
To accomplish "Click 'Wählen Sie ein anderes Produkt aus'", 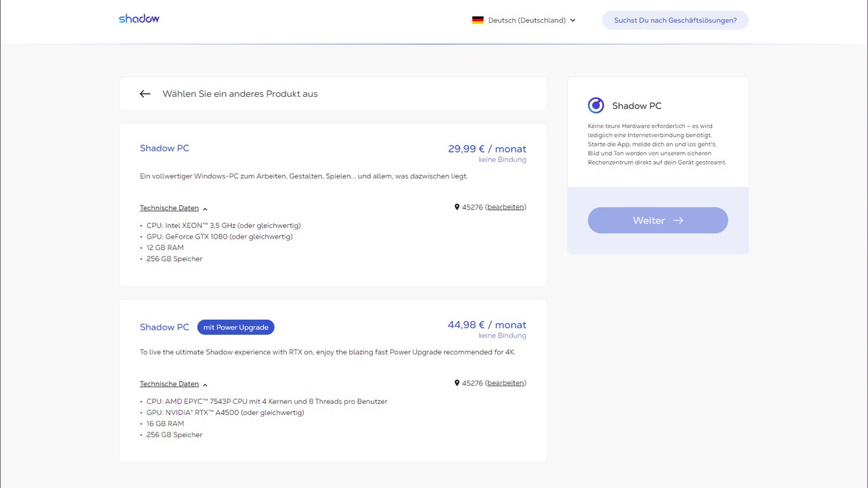I will (240, 94).
